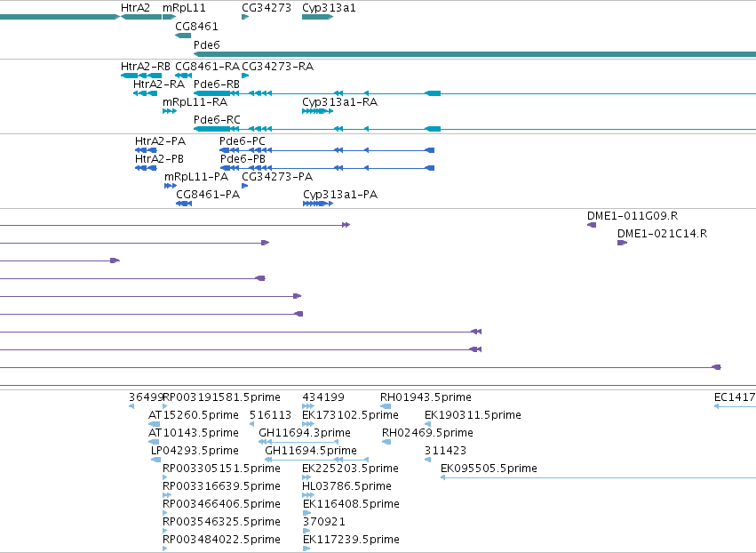Select the EK225203.5prime label
This screenshot has width=756, height=553.
pyautogui.click(x=351, y=469)
